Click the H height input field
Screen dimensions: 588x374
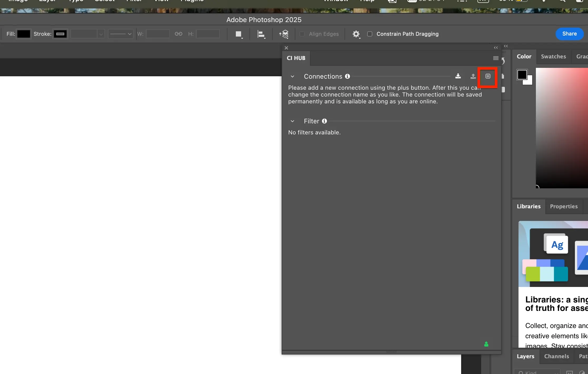(208, 34)
